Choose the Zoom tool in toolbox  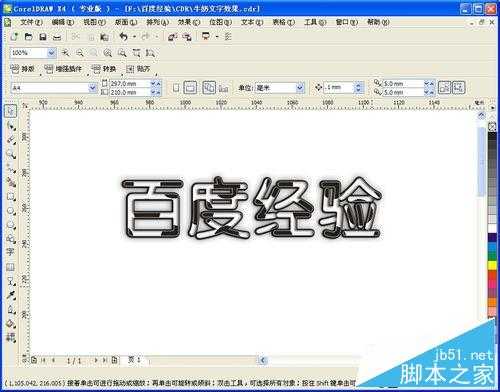11,154
